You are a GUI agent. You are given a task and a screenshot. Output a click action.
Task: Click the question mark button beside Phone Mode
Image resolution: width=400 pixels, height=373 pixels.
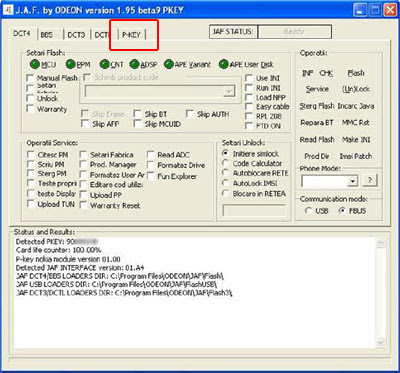370,181
